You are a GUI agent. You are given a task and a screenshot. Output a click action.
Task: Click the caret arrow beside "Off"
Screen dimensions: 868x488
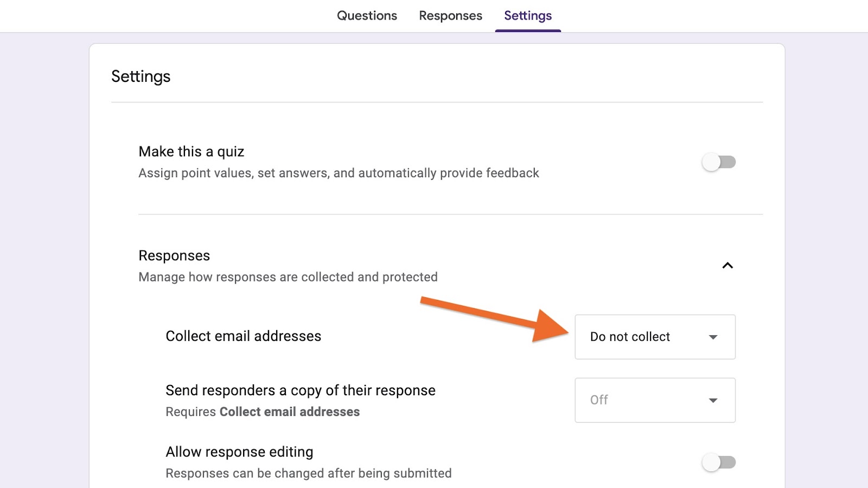coord(713,401)
